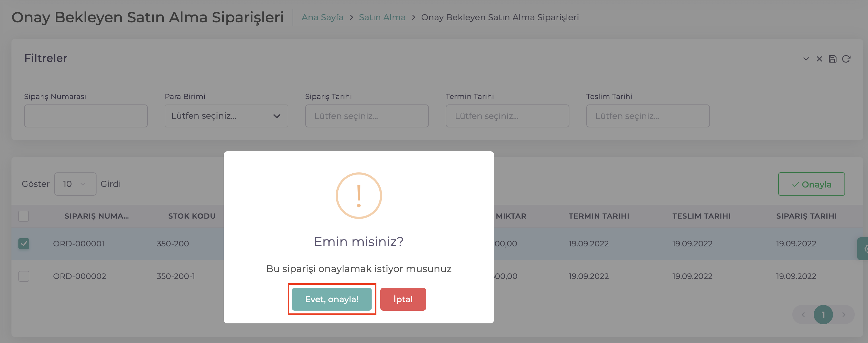The image size is (868, 343).
Task: Click the green Onayla button
Action: click(x=811, y=184)
